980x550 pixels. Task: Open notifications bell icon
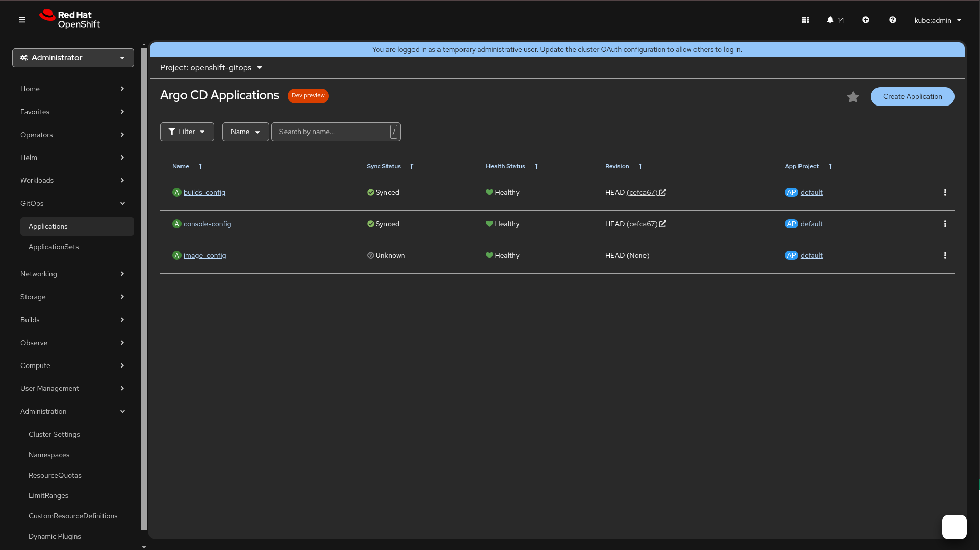click(x=830, y=20)
